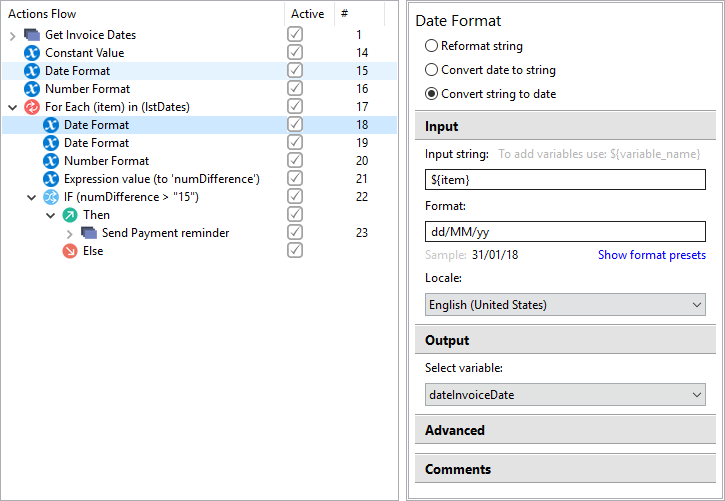Viewport: 725px width, 501px height.
Task: Click the icon of Date Format row 19
Action: click(x=51, y=143)
